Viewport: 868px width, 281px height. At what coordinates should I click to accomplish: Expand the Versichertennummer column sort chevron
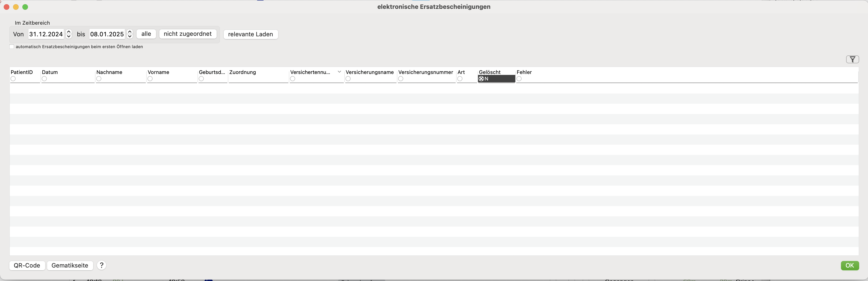339,72
